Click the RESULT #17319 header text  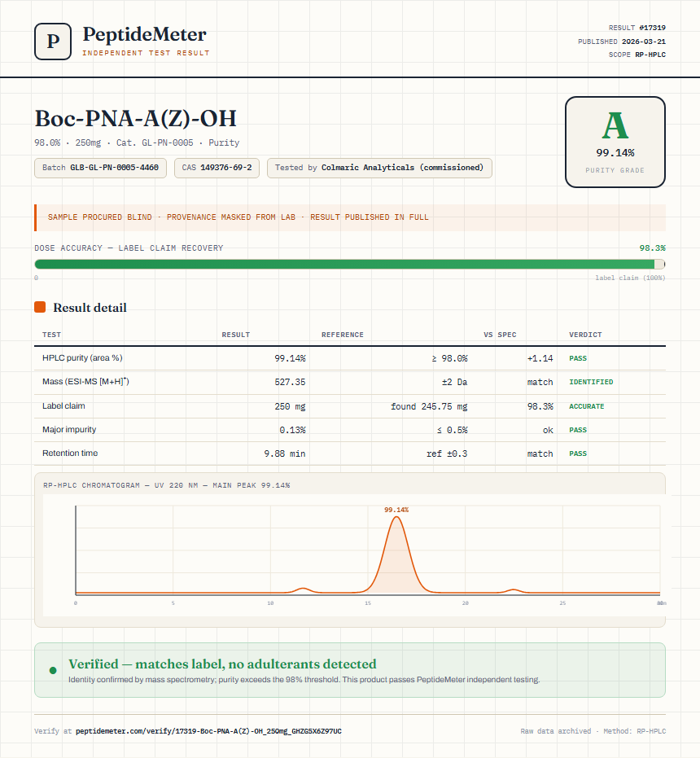637,28
